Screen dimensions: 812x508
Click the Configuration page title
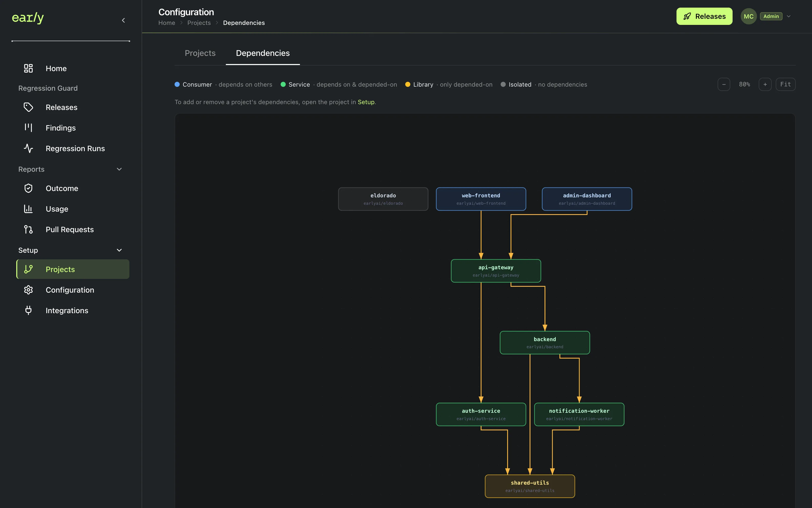tap(186, 12)
